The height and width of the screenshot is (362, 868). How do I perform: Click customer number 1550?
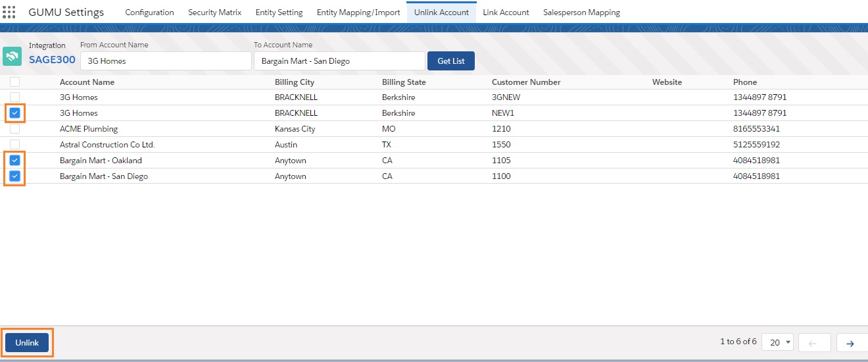point(501,145)
